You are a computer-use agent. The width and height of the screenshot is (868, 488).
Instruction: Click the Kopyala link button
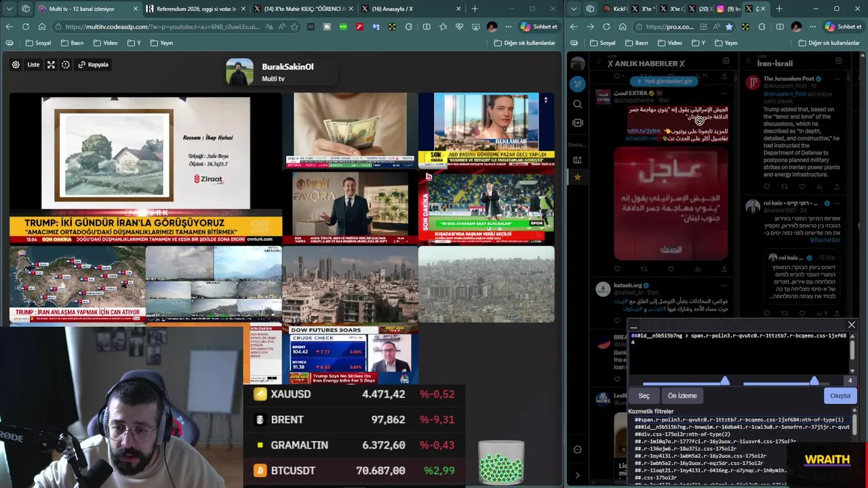[x=94, y=64]
